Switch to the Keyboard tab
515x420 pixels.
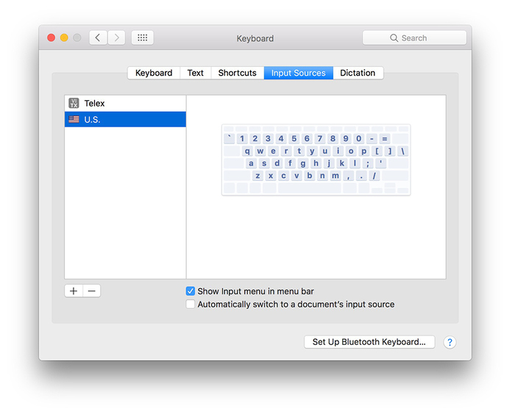coord(154,73)
